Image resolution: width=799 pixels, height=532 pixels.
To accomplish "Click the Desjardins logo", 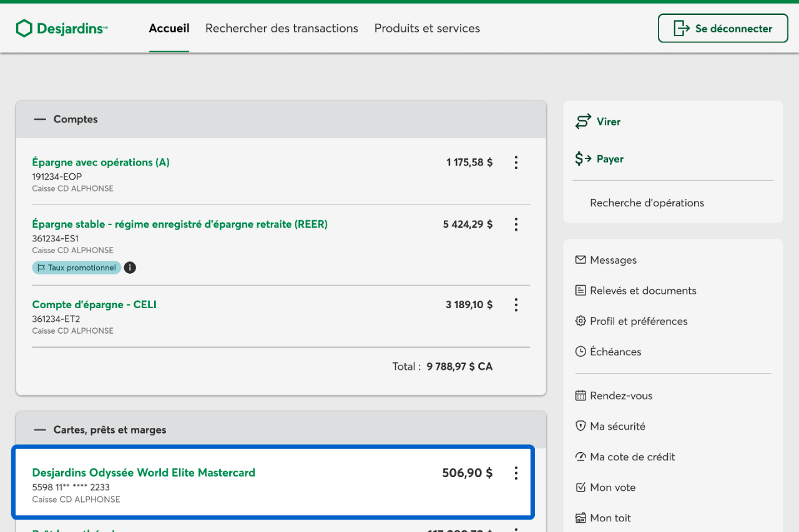I will 62,28.
